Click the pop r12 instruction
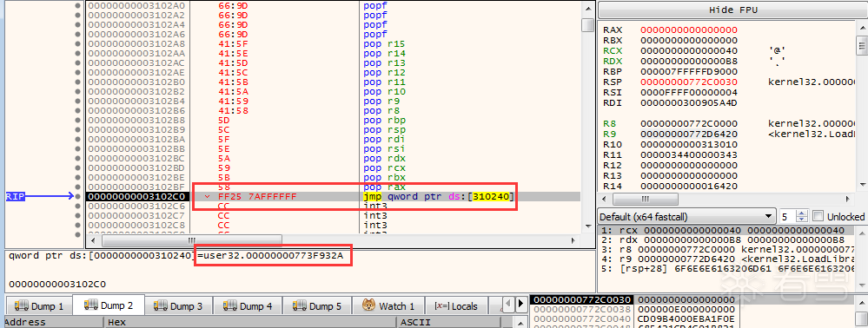This screenshot has height=328, width=868. [385, 72]
